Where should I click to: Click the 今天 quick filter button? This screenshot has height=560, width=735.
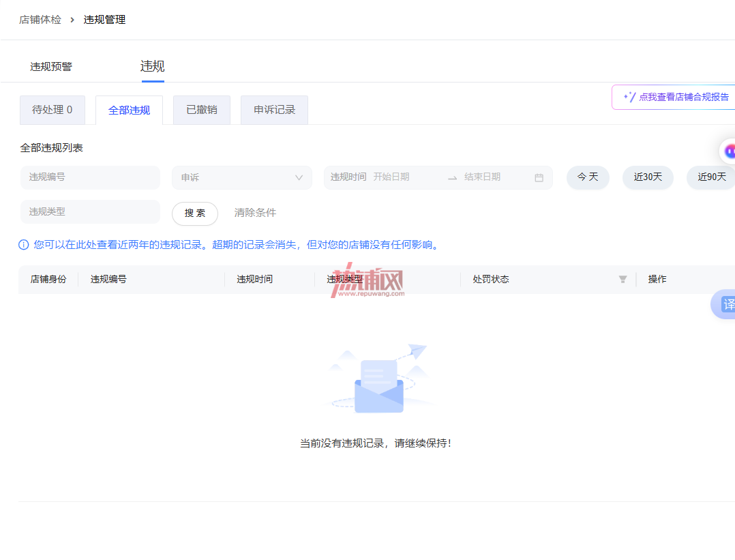tap(588, 177)
